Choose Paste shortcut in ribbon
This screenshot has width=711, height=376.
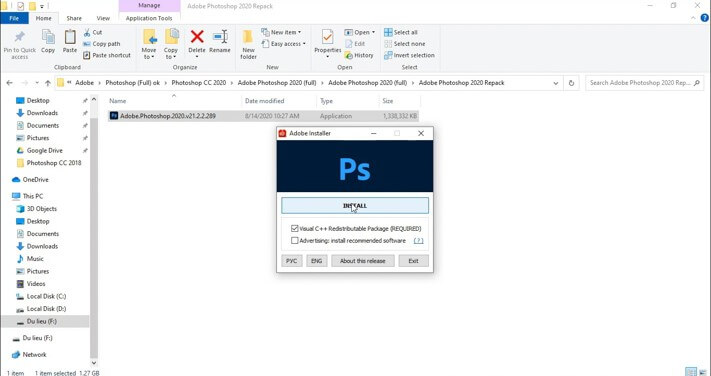(107, 55)
